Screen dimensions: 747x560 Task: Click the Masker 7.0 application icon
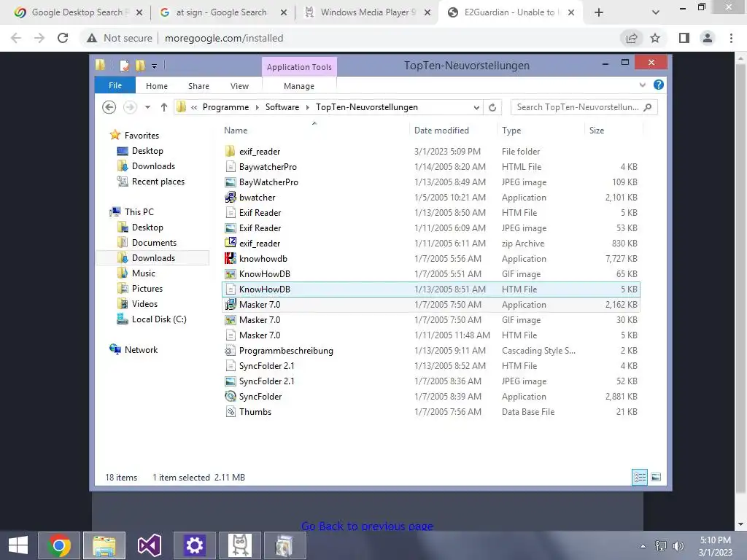coord(230,304)
